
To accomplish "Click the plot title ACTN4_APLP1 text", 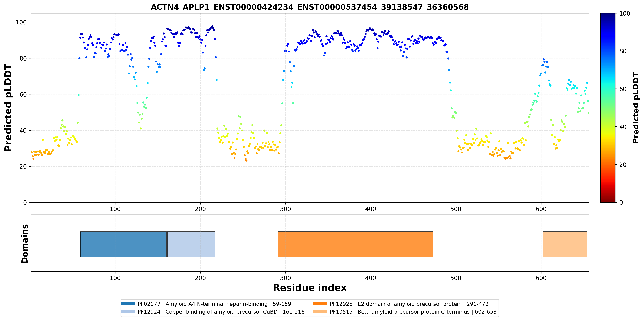I will pos(310,7).
